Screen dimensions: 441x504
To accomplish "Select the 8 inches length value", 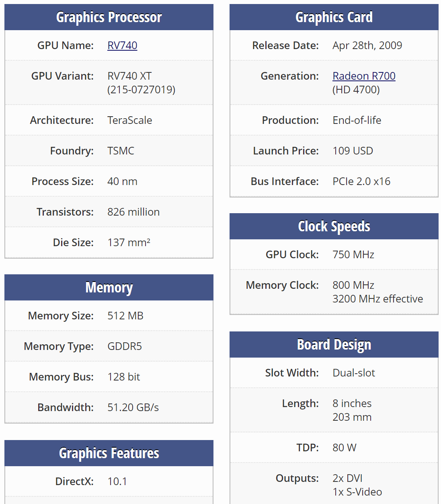I will [x=352, y=403].
